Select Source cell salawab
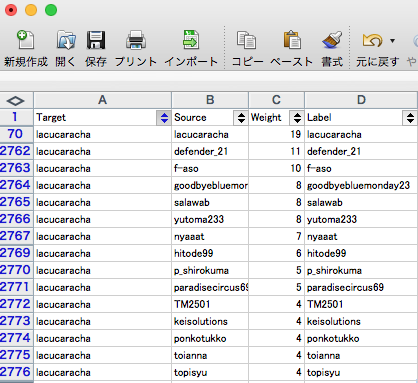418x383 pixels. 210,202
